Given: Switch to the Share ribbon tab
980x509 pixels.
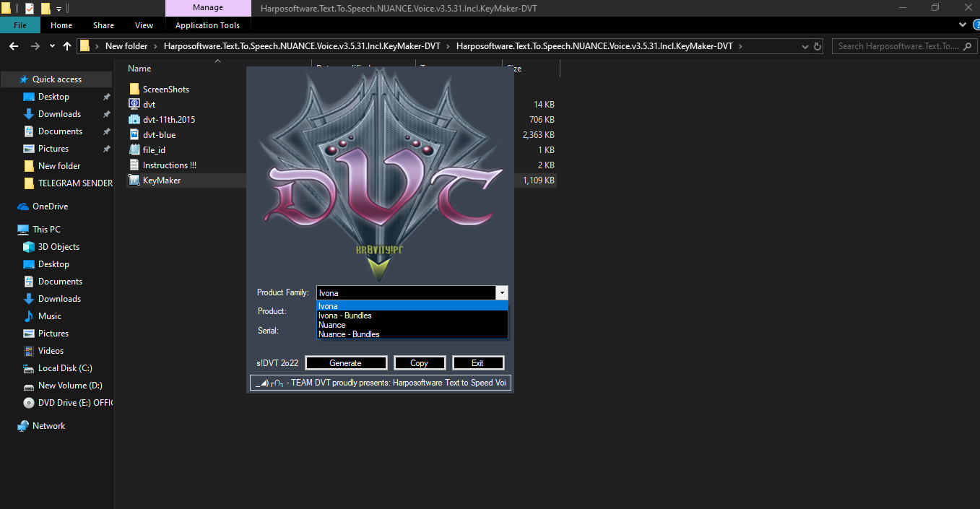Looking at the screenshot, I should click(103, 25).
